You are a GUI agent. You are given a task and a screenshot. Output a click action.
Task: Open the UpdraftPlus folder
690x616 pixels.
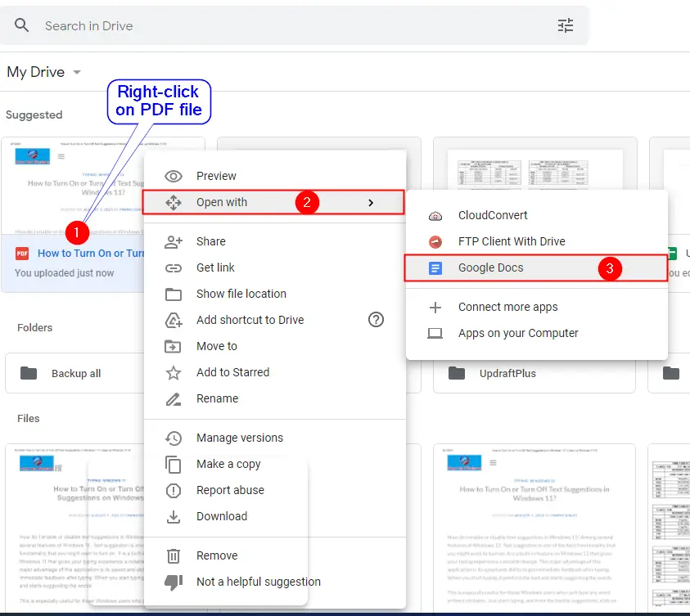(534, 373)
